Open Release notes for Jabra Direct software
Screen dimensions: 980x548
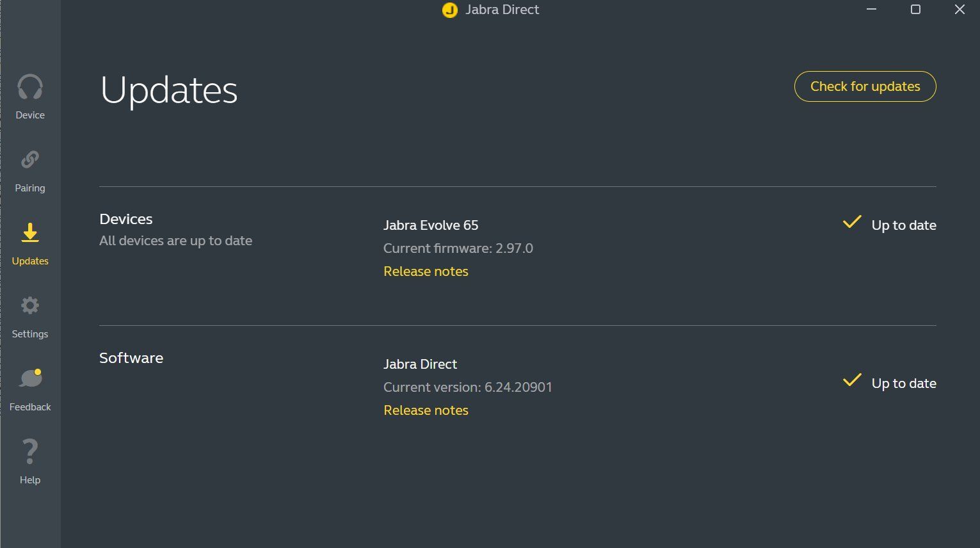[426, 410]
